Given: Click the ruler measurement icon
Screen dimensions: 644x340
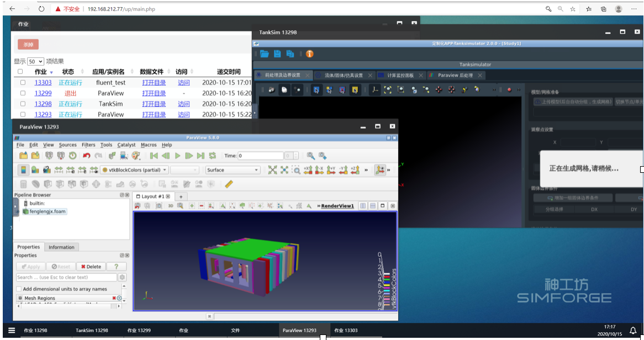Looking at the screenshot, I should point(229,184).
